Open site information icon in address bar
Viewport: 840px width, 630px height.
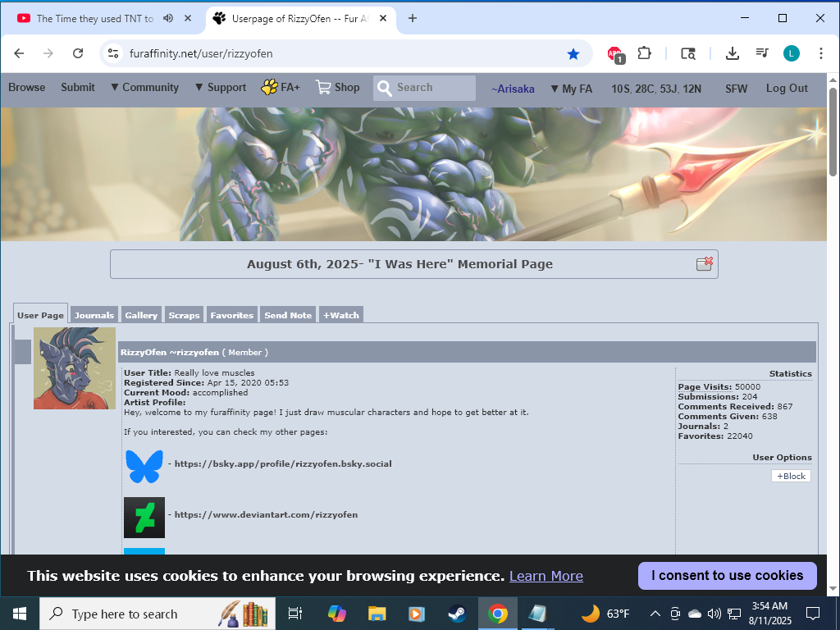113,53
